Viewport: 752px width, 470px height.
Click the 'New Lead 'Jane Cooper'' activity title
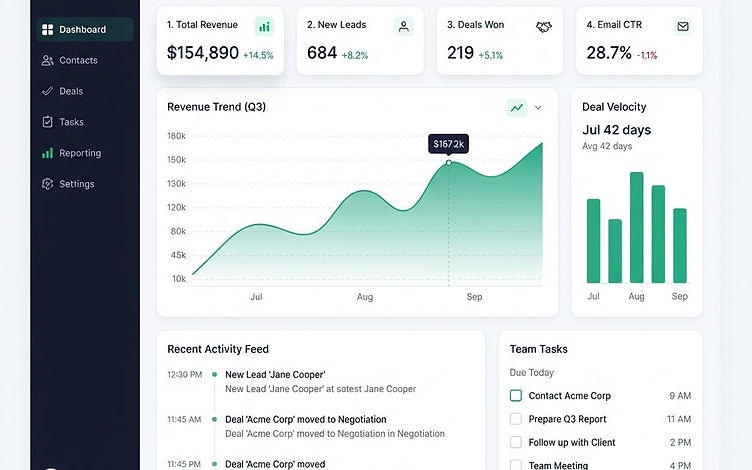[x=275, y=375]
